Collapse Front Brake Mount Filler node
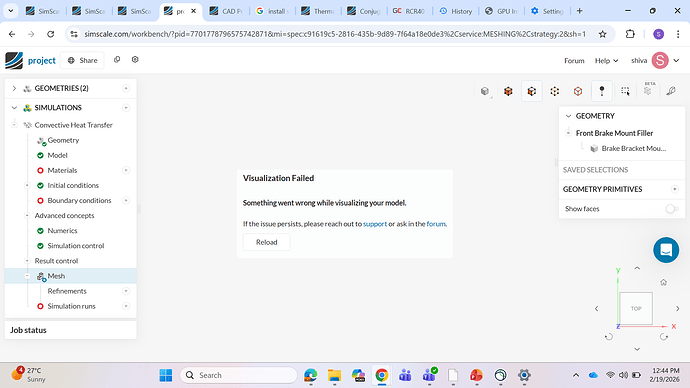Image resolution: width=690 pixels, height=388 pixels. click(x=568, y=133)
